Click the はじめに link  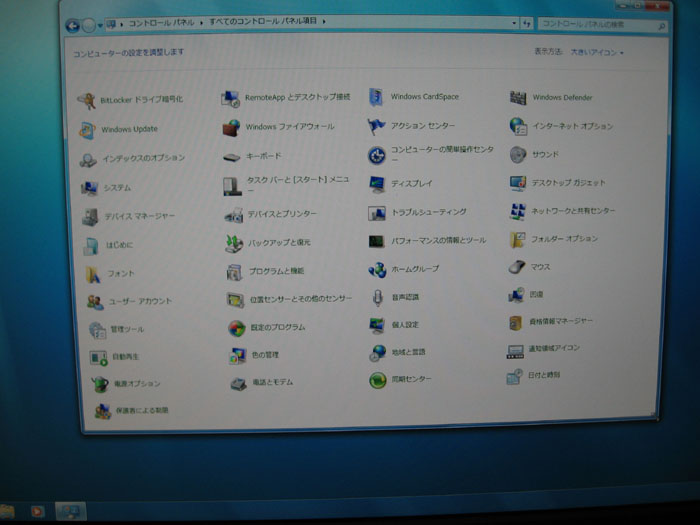[119, 245]
